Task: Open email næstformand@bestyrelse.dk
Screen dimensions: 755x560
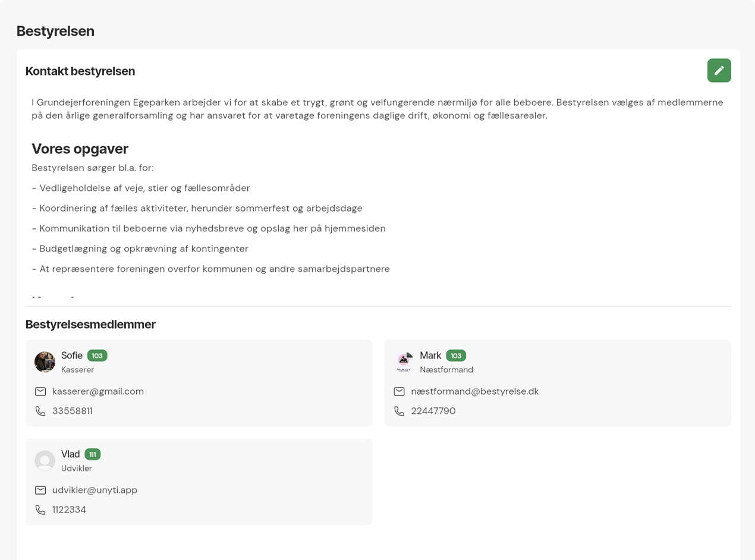Action: click(474, 391)
